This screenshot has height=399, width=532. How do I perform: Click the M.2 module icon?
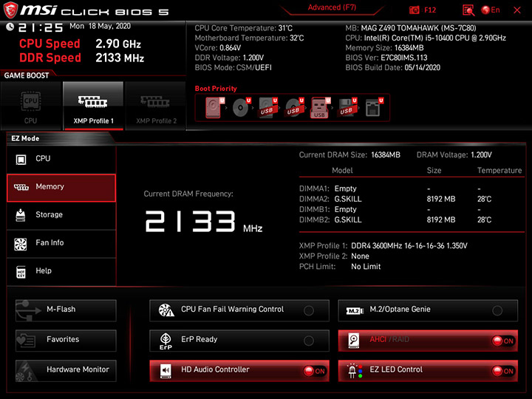coord(355,310)
